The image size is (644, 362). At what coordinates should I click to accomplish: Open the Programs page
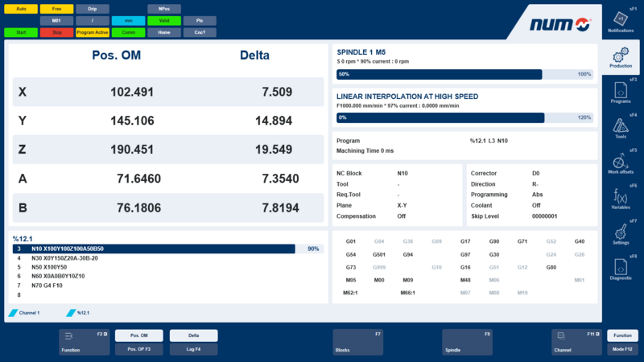(x=621, y=93)
